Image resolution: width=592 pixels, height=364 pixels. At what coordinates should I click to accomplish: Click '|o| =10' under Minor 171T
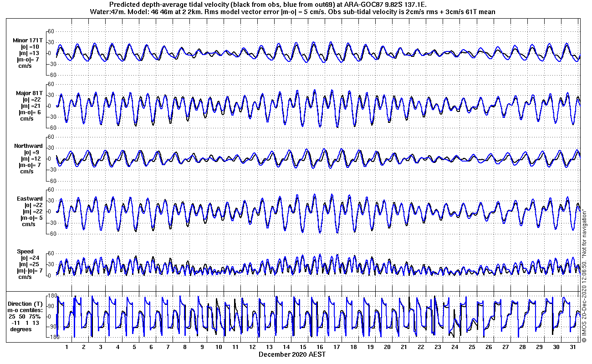(30, 47)
